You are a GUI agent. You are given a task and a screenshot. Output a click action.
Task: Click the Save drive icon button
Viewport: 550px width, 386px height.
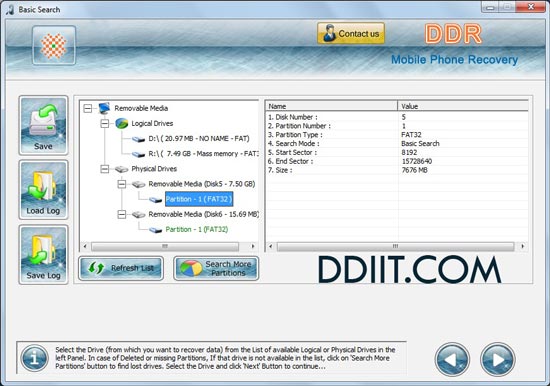coord(43,125)
